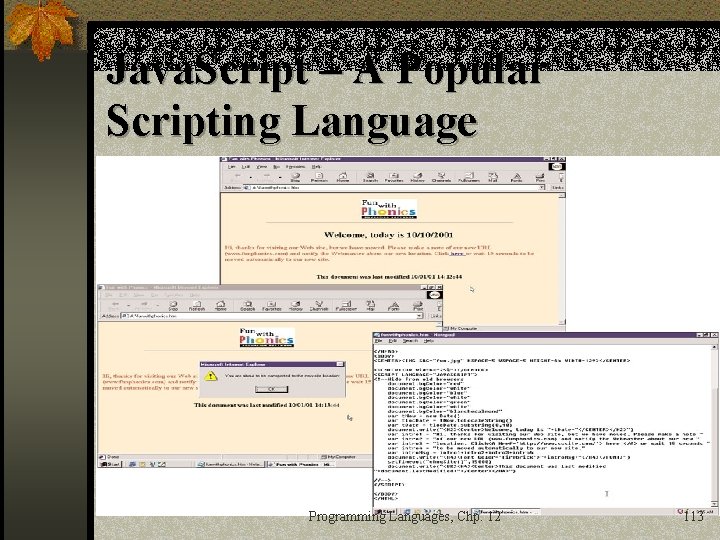Click Refresh in the alert-dialog browser toolbar
This screenshot has height=540, width=720.
pos(197,306)
